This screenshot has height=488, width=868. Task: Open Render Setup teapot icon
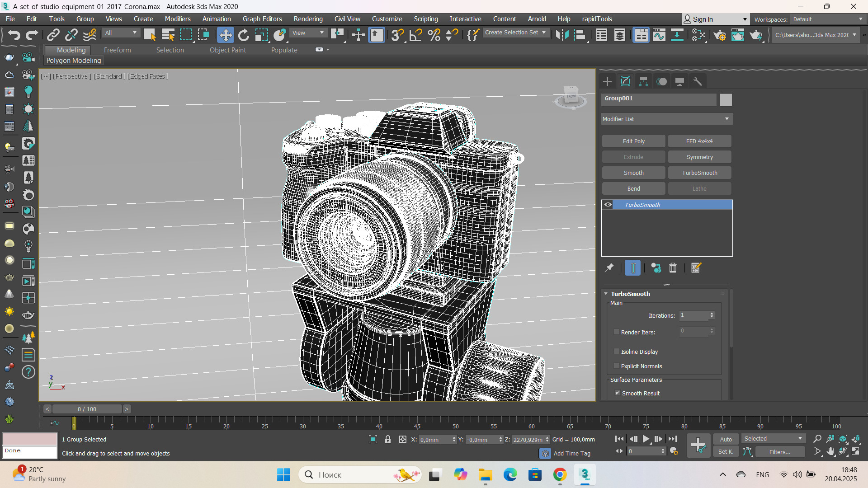coord(720,35)
